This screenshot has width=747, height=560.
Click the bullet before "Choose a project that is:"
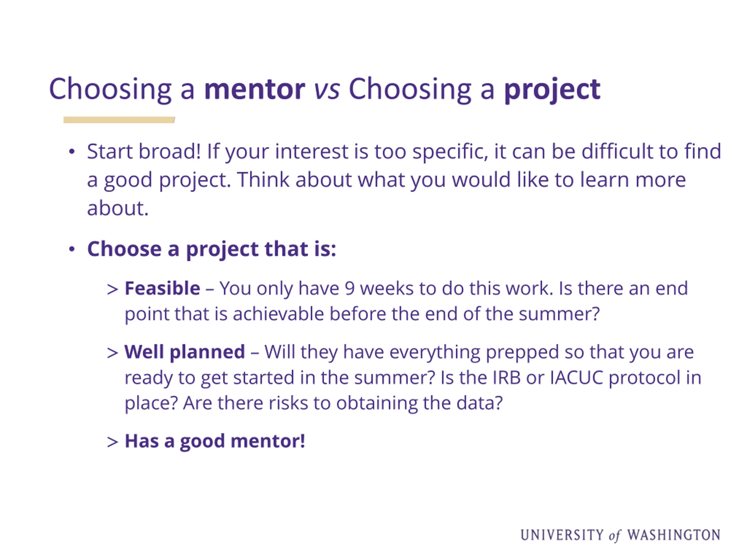coord(71,249)
